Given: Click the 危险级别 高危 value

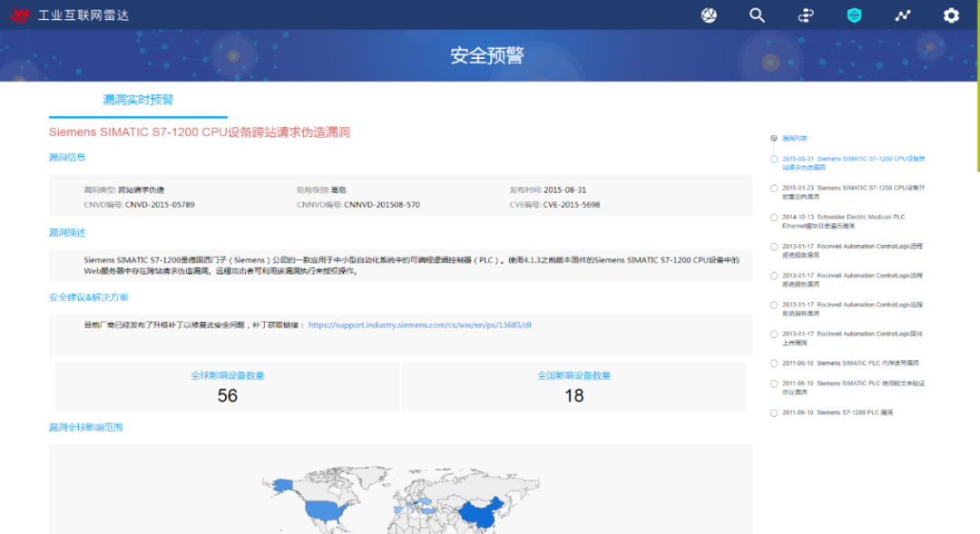Looking at the screenshot, I should click(338, 189).
